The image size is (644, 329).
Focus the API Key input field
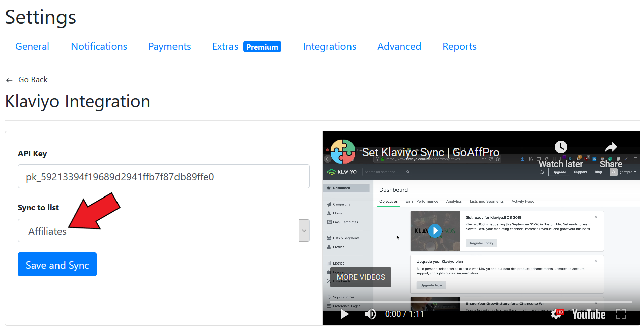(x=163, y=176)
